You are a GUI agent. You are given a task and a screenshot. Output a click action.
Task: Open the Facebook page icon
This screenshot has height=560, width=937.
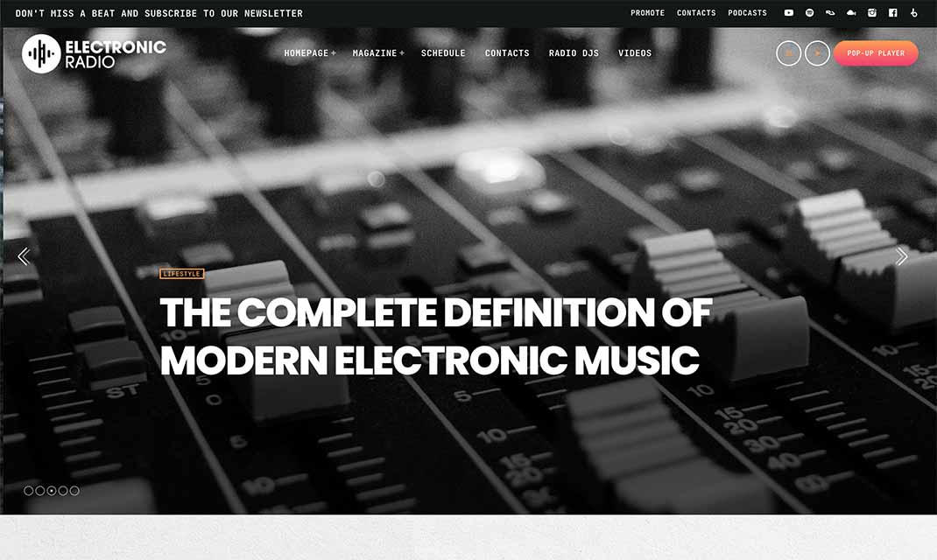(x=893, y=13)
